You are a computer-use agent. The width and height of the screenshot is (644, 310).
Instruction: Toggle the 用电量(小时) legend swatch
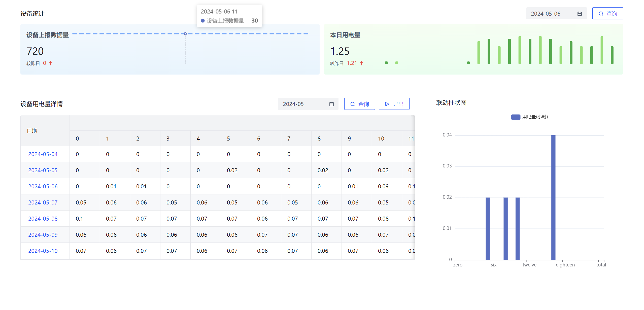point(516,117)
